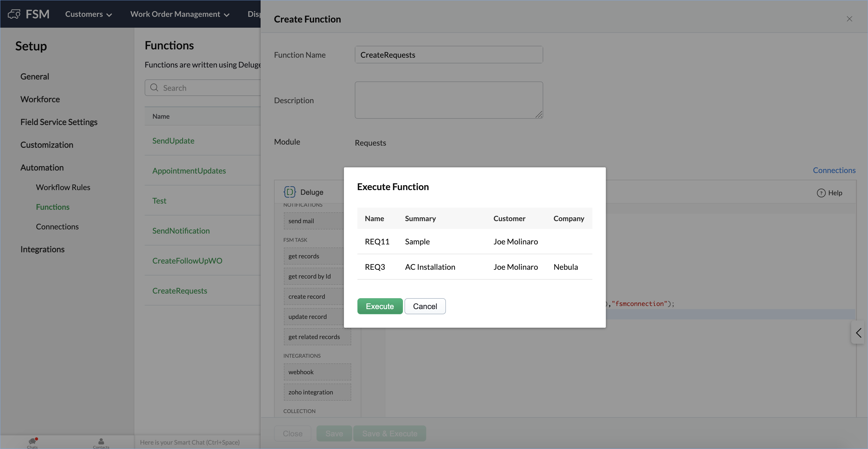Close the Create Function panel
The height and width of the screenshot is (449, 868).
tap(849, 19)
